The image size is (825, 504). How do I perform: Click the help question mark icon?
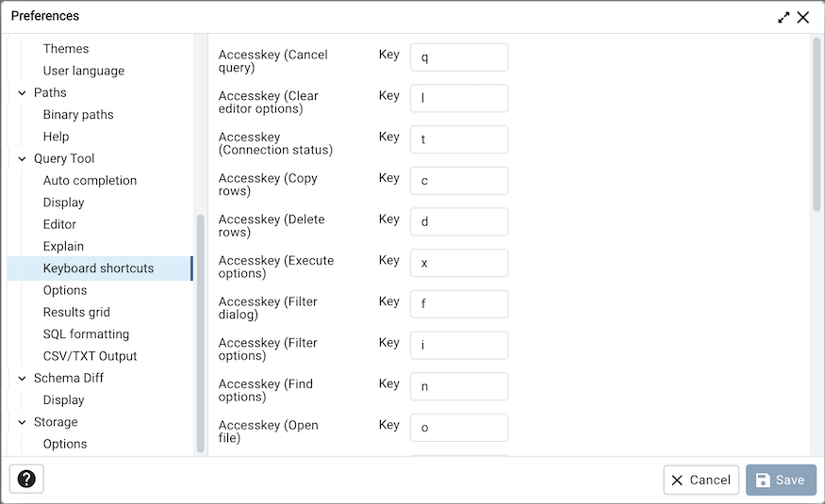point(26,480)
